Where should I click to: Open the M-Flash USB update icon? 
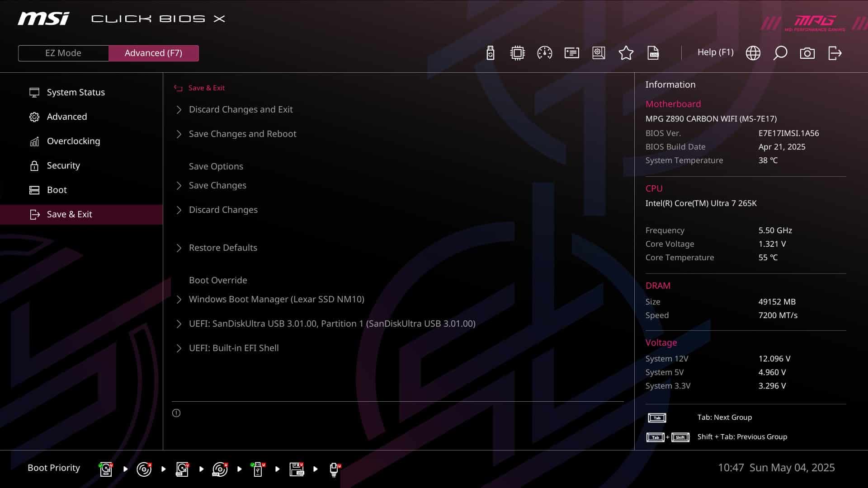pos(490,53)
